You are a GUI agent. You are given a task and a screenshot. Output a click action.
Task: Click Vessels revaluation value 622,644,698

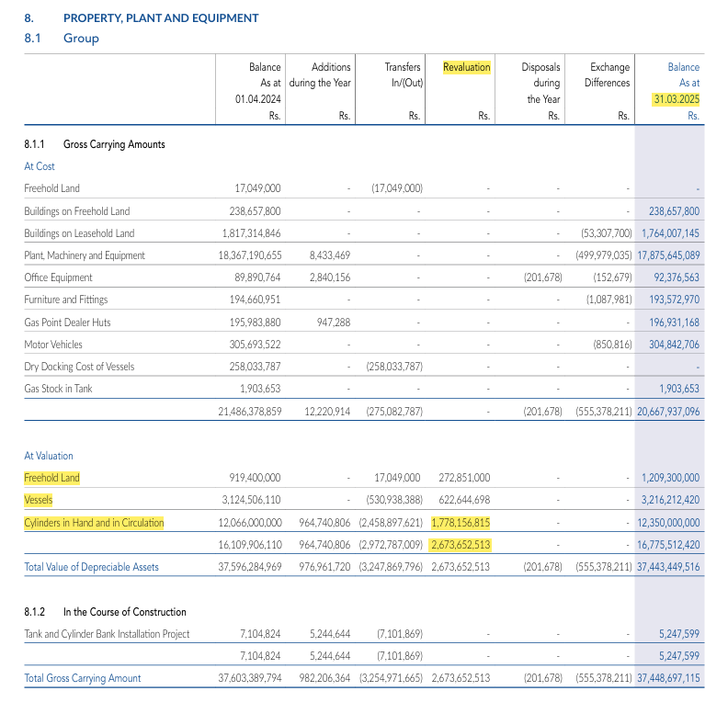(464, 500)
